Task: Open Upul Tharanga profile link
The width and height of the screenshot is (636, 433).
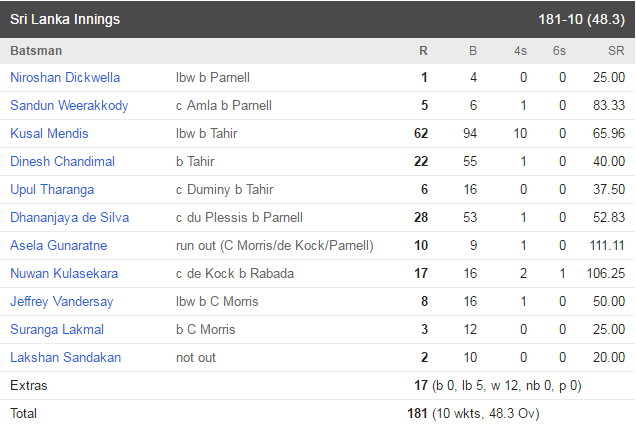Action: click(52, 189)
